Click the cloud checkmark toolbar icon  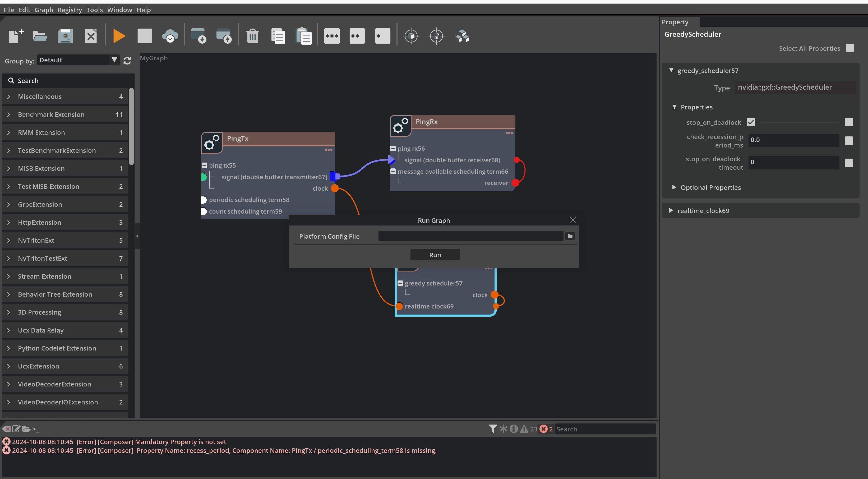(170, 36)
